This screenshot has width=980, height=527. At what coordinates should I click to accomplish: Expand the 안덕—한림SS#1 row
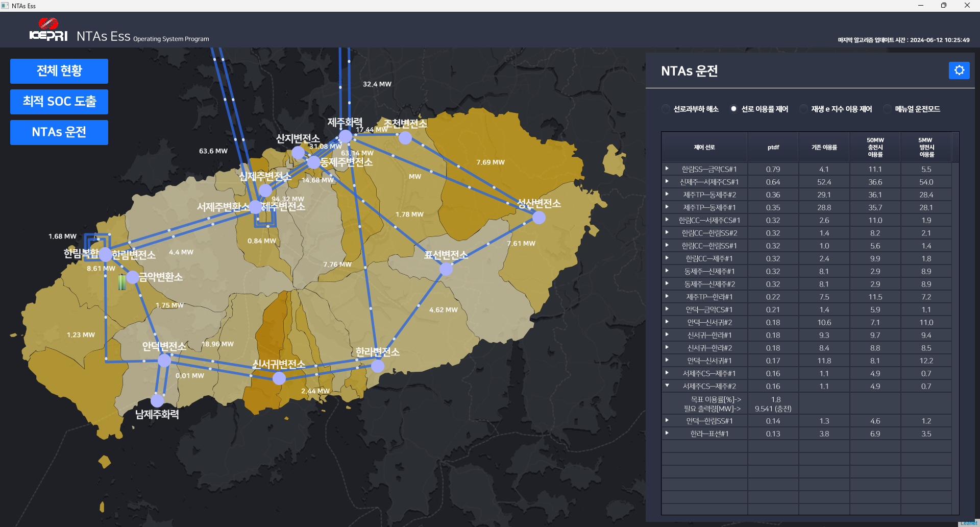point(667,420)
